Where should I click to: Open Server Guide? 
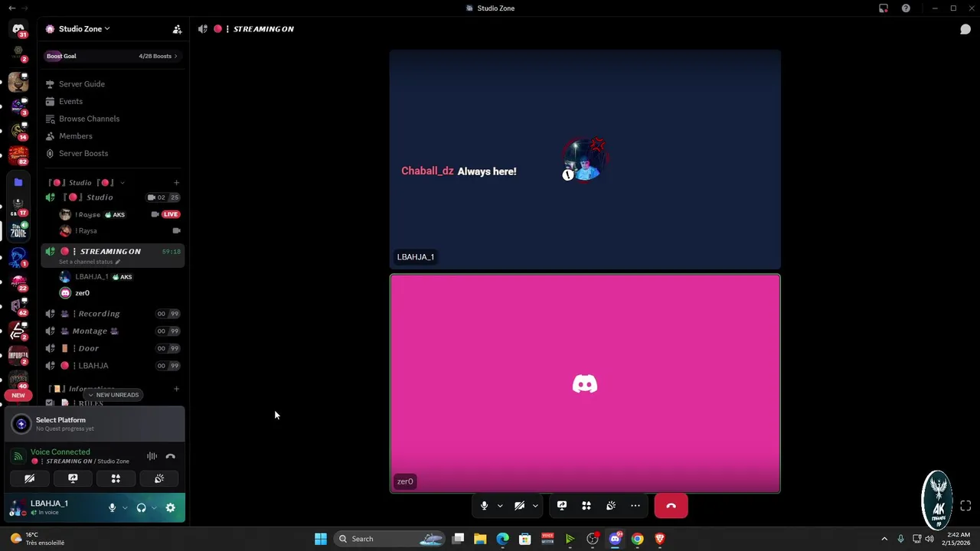pos(112,84)
